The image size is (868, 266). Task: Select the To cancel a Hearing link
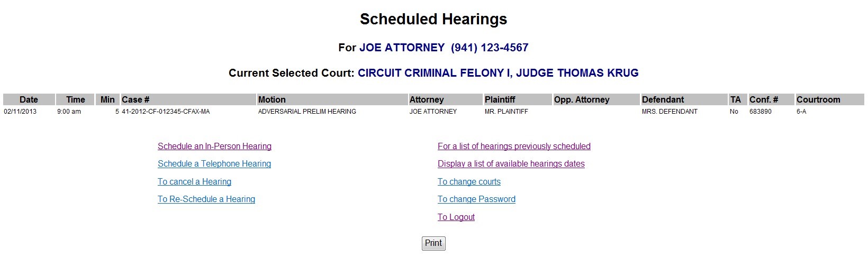194,182
